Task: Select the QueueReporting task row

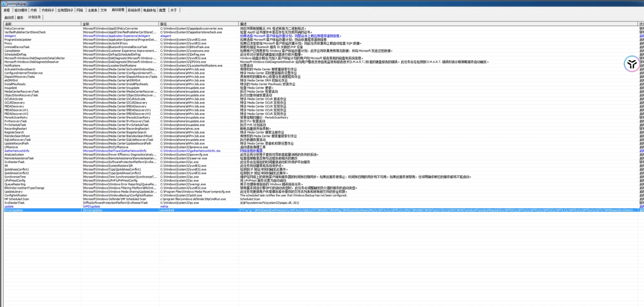Action: point(323,184)
